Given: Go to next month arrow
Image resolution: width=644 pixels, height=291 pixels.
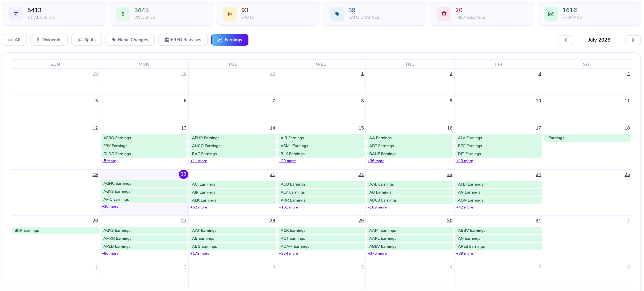Looking at the screenshot, I should 633,40.
